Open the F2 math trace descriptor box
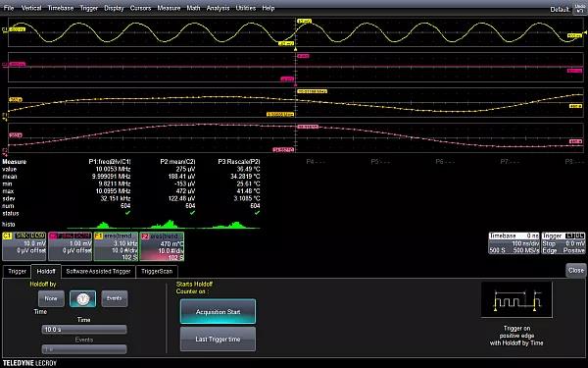This screenshot has height=368, width=588. tap(162, 246)
